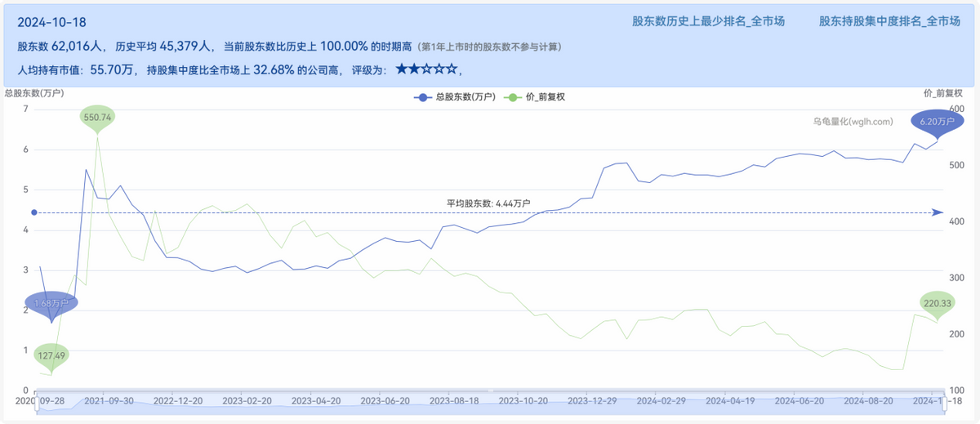Image resolution: width=980 pixels, height=424 pixels.
Task: Click the 550.74 peak price marker
Action: point(97,118)
